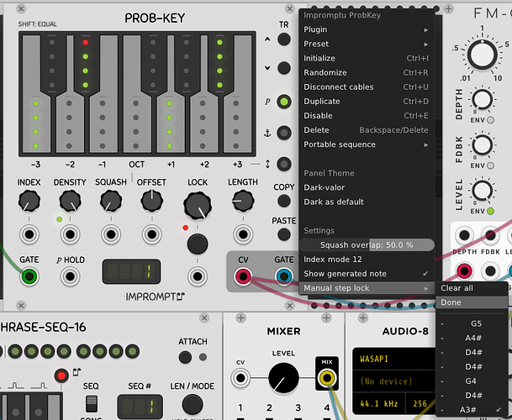Flip the SEQ/SONG switch
This screenshot has height=420, width=512.
coord(92,404)
